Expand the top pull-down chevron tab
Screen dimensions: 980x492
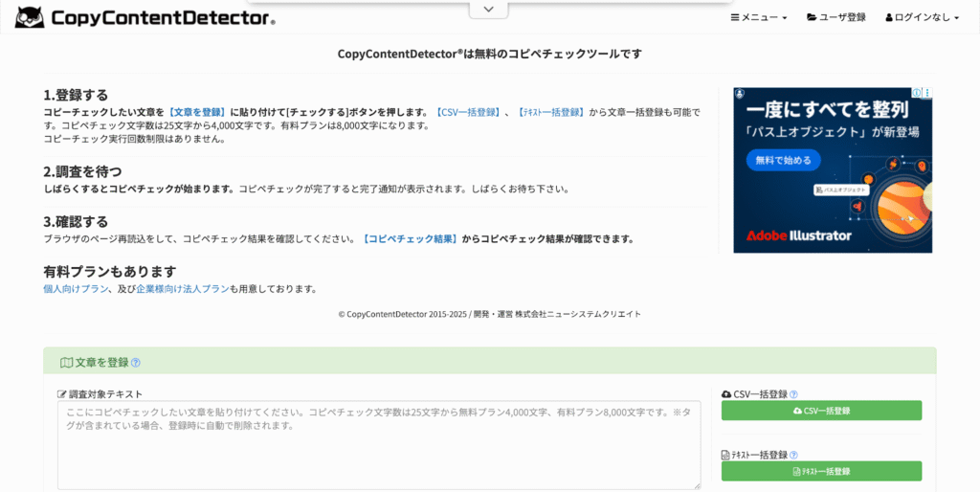coord(489,10)
